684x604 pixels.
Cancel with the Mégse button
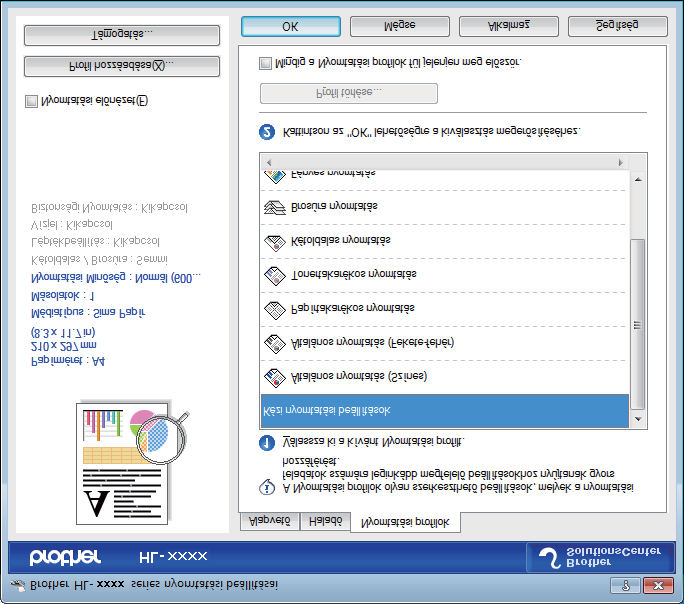pos(400,27)
